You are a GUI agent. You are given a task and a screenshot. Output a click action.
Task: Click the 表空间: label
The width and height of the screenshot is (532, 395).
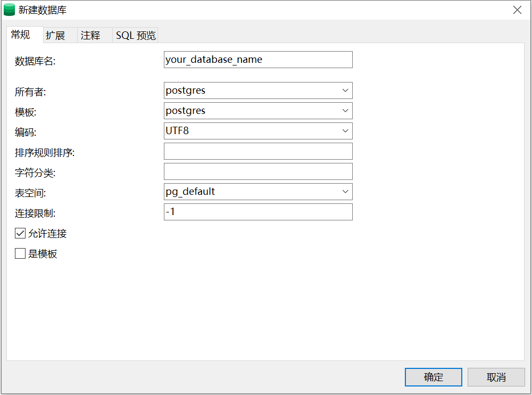pyautogui.click(x=30, y=193)
